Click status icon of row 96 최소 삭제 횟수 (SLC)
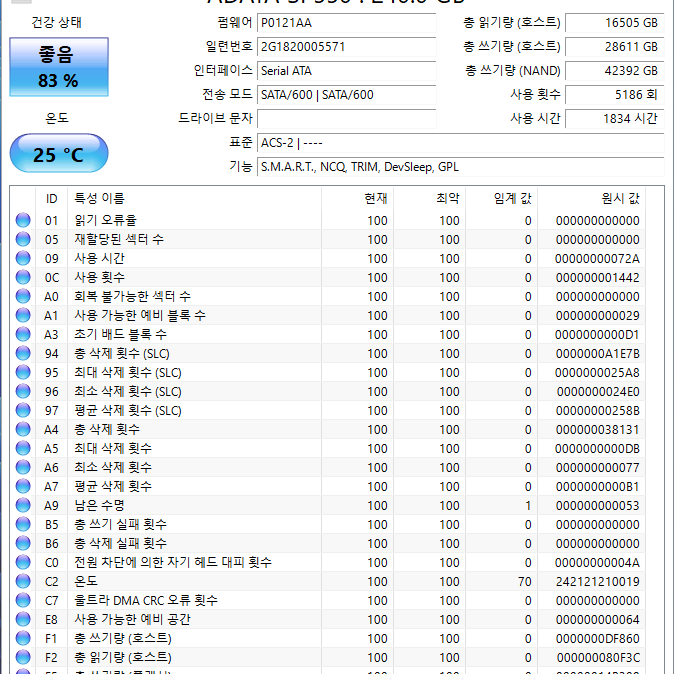 23,391
